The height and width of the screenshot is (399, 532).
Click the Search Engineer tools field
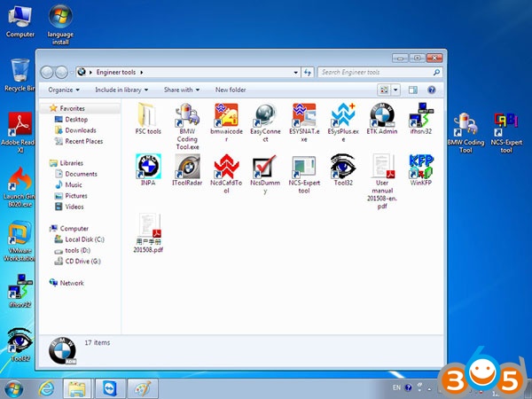point(380,73)
